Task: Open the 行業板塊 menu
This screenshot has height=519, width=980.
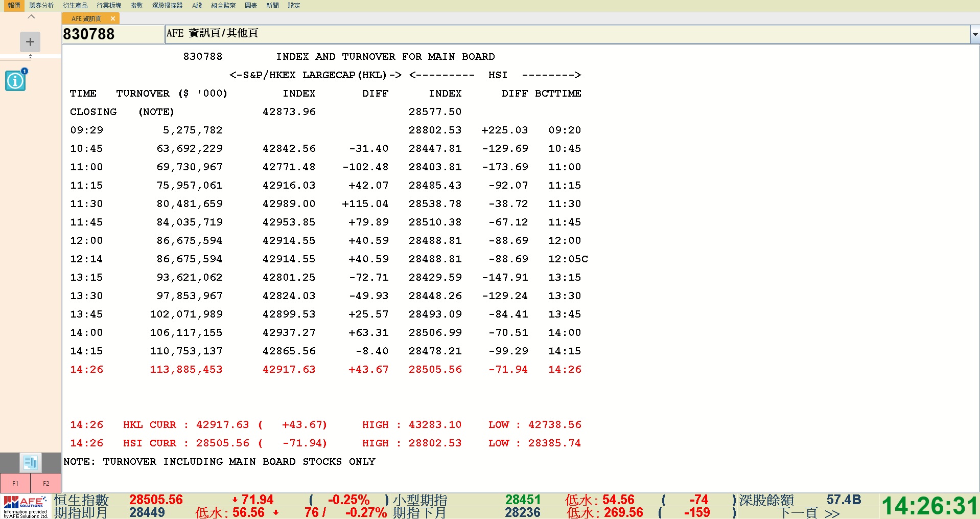Action: pyautogui.click(x=109, y=6)
